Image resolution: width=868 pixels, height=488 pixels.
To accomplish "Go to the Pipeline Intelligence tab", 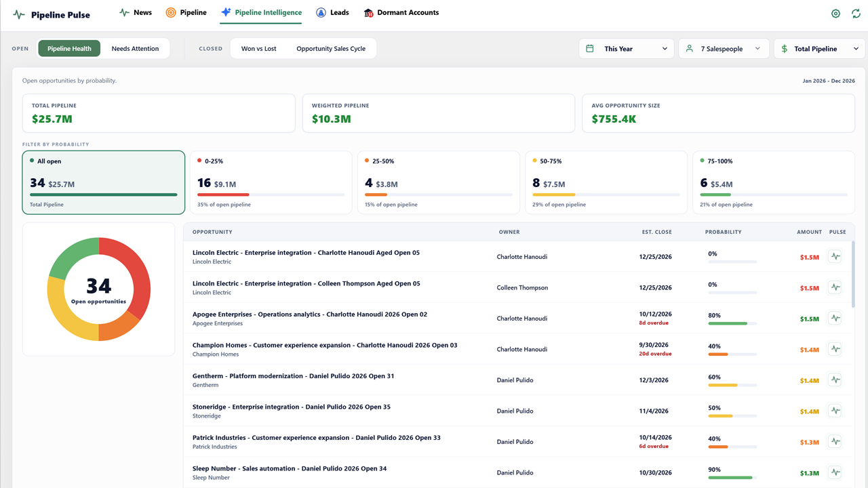I will (261, 12).
